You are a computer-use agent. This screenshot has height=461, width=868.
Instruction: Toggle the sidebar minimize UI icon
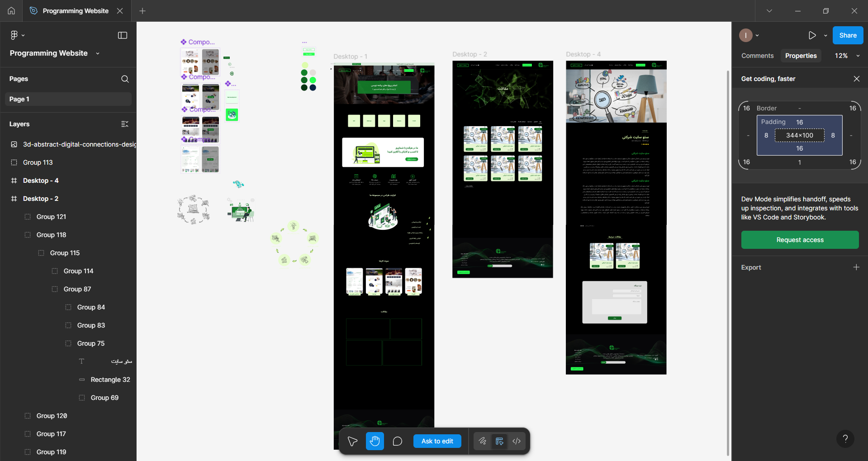coord(123,35)
